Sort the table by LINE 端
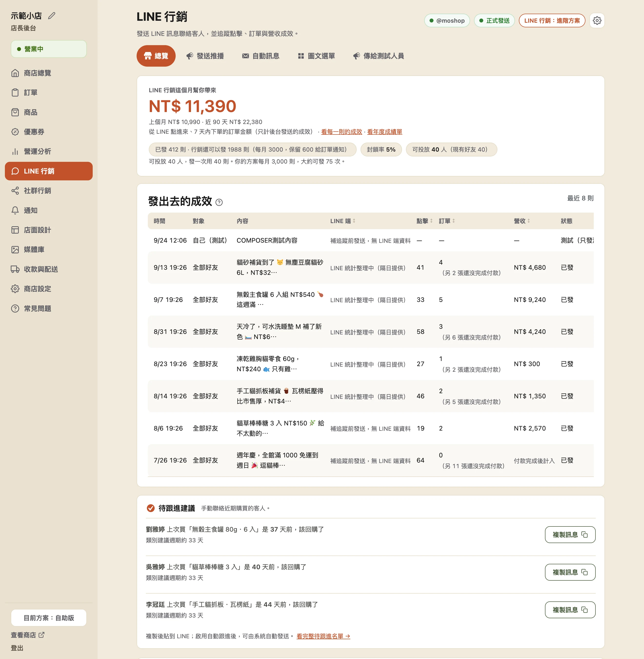 pyautogui.click(x=343, y=221)
